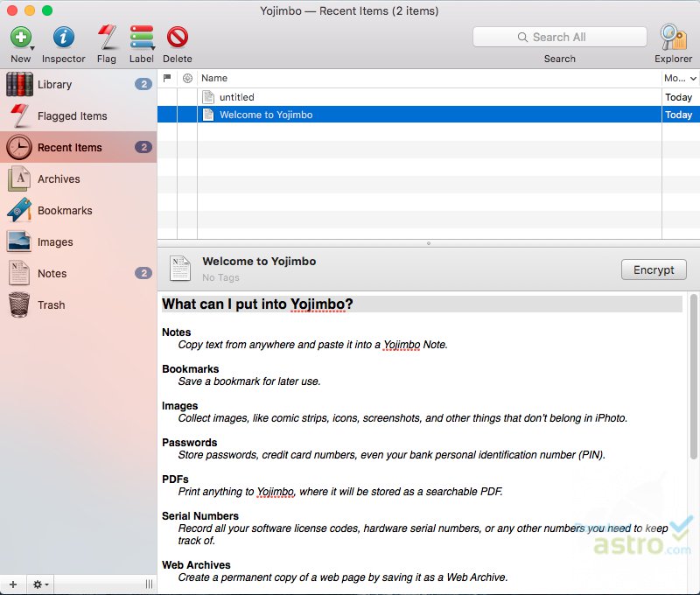
Task: Open the Images collection
Action: [78, 241]
